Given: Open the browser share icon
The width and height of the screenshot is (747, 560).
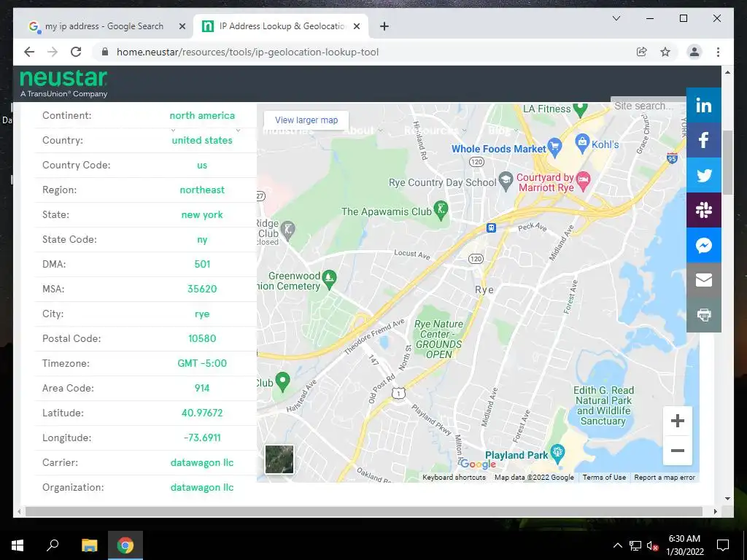Looking at the screenshot, I should 642,52.
